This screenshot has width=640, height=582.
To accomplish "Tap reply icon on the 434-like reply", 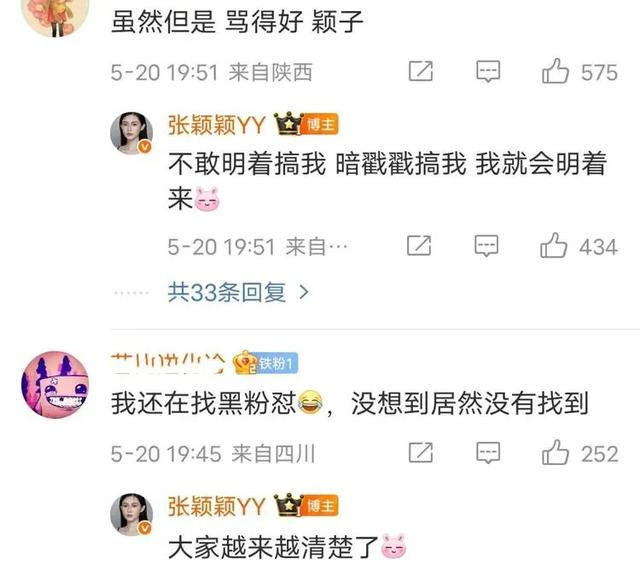I will coord(486,246).
